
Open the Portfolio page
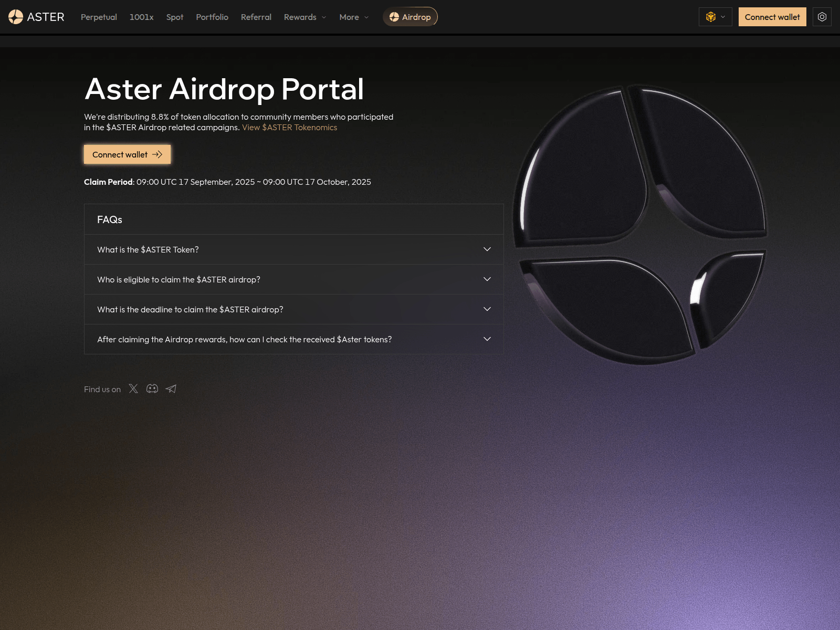[x=212, y=17]
